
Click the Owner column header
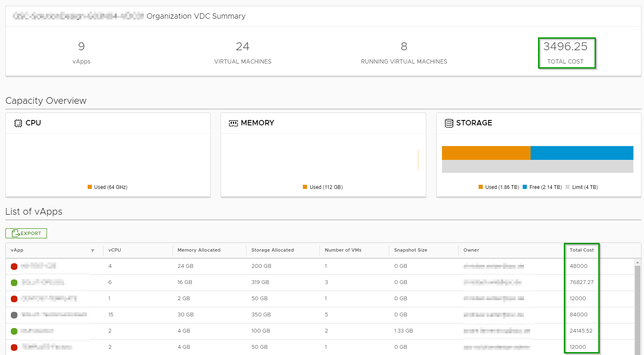coord(471,250)
